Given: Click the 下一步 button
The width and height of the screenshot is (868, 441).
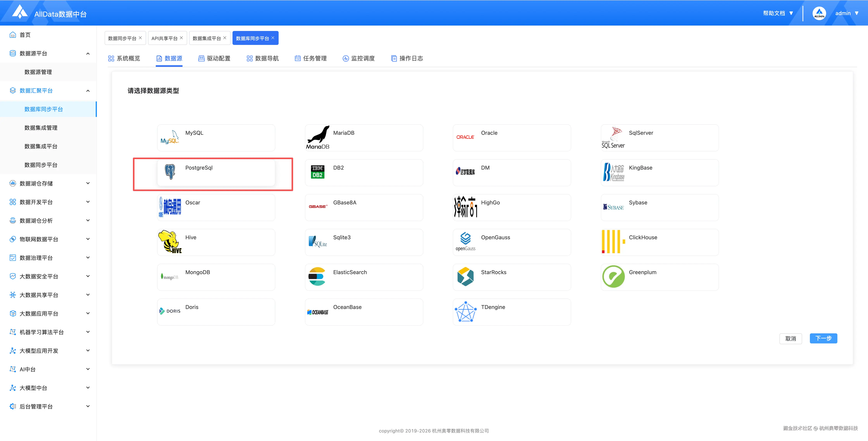Looking at the screenshot, I should pyautogui.click(x=823, y=338).
